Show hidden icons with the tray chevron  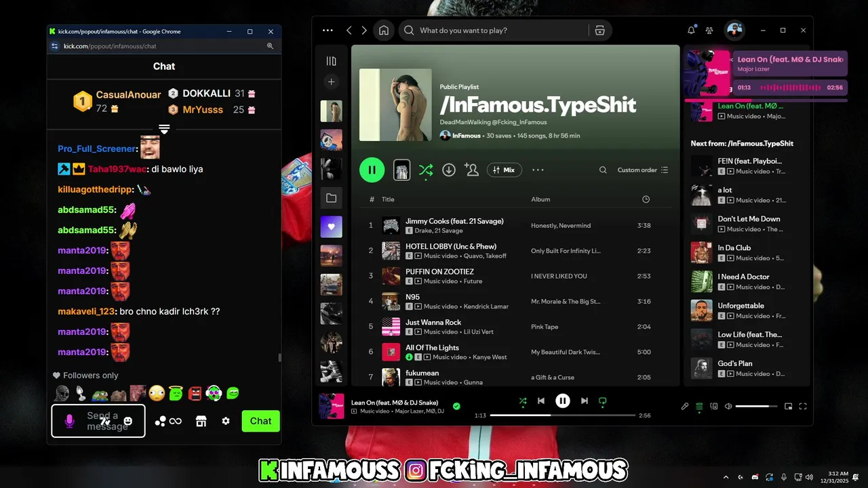[x=726, y=477]
